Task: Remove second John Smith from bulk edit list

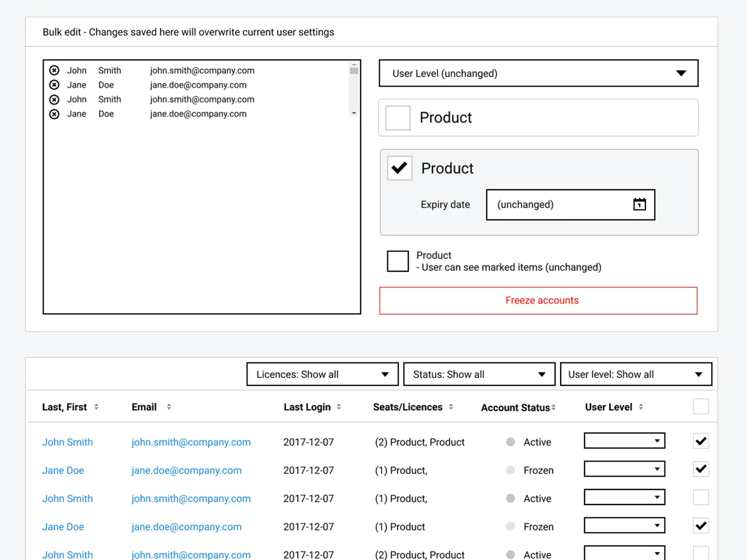Action: 54,100
